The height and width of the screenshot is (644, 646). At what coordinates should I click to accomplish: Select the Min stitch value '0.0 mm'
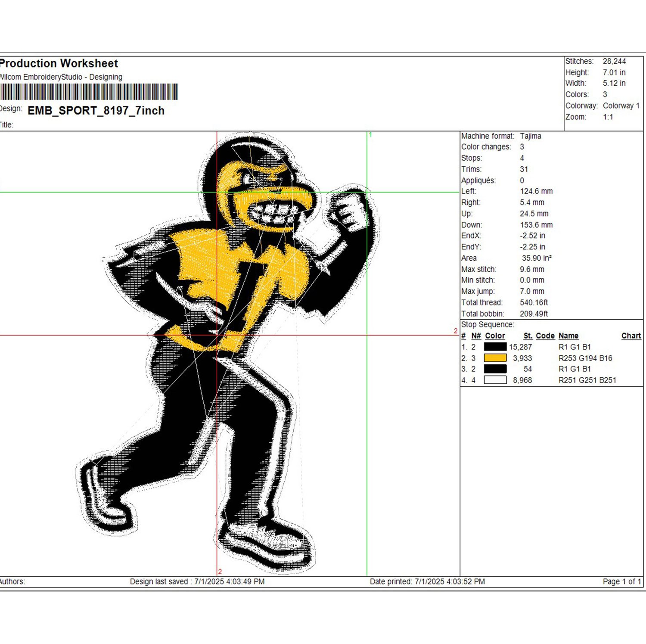point(532,280)
